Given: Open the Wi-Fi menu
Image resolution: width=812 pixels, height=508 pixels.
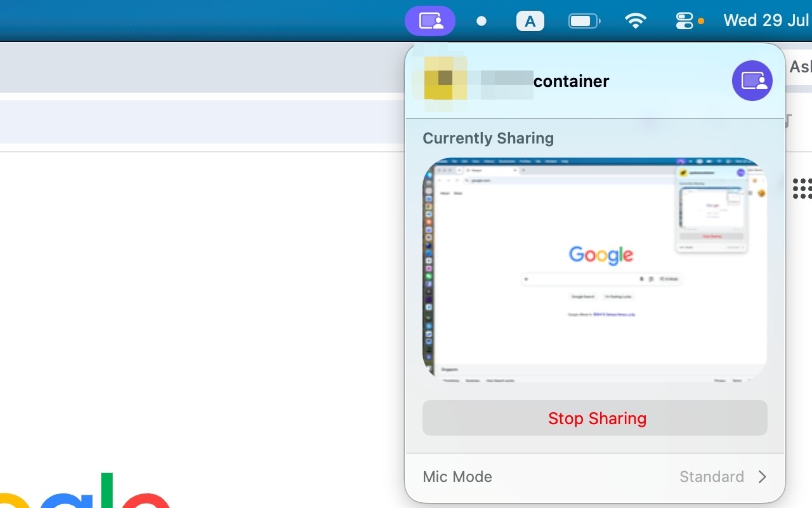Looking at the screenshot, I should (x=635, y=21).
